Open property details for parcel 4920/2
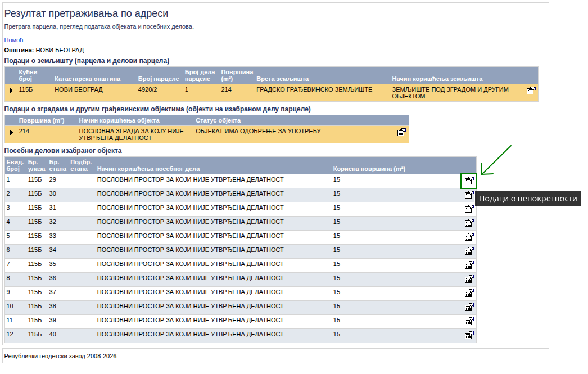Viewport: 588px width, 374px height. click(x=531, y=91)
